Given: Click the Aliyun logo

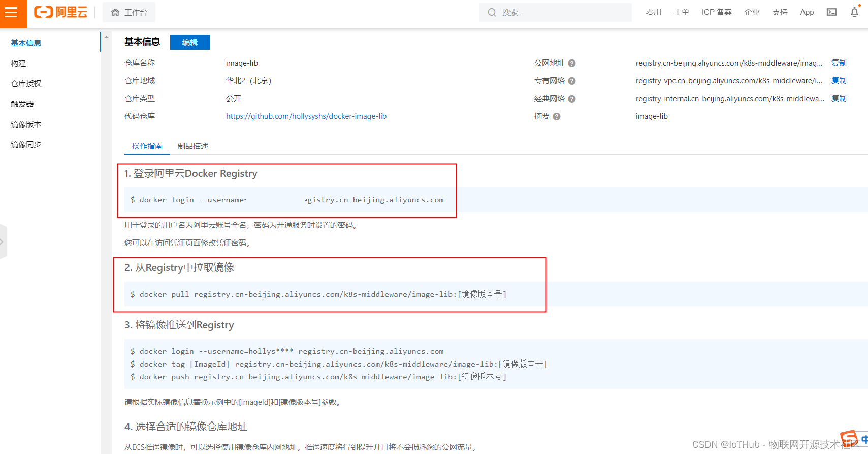Looking at the screenshot, I should pos(61,12).
